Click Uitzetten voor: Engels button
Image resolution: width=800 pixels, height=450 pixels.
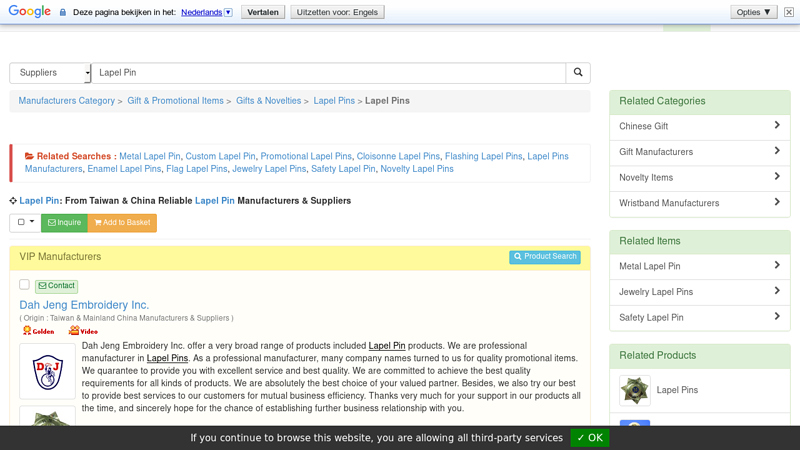[337, 12]
